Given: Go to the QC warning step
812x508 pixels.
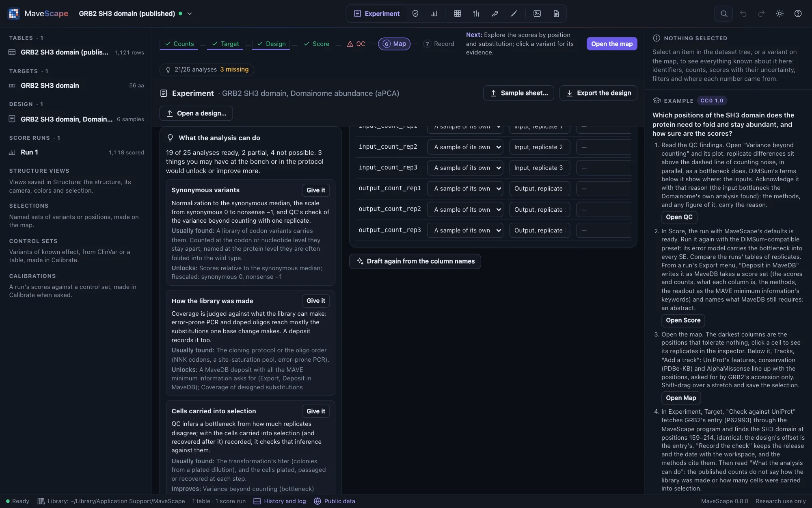Looking at the screenshot, I should [x=356, y=44].
